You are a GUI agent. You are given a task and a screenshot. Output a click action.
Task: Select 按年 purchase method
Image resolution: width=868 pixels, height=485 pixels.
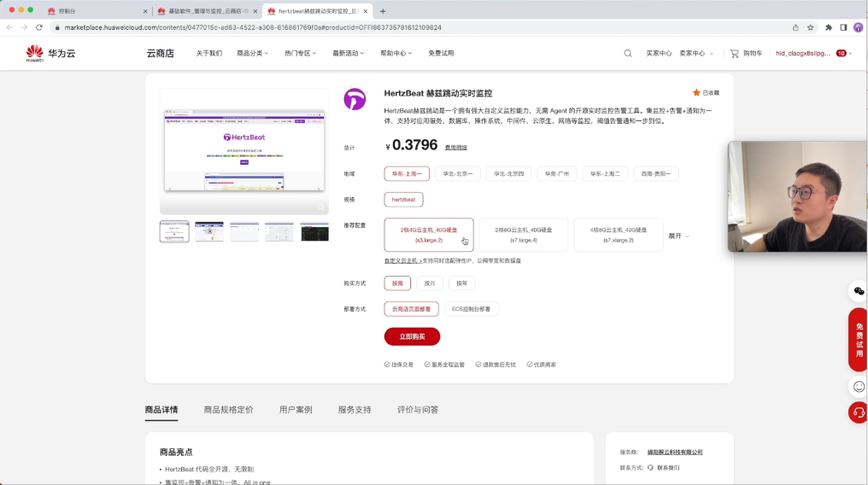461,283
